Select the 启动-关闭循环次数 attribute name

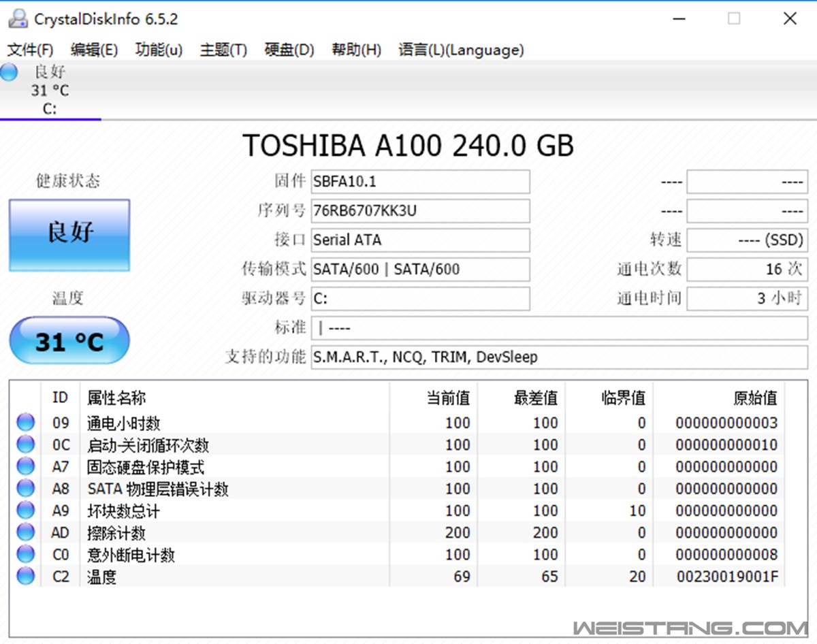pos(148,445)
